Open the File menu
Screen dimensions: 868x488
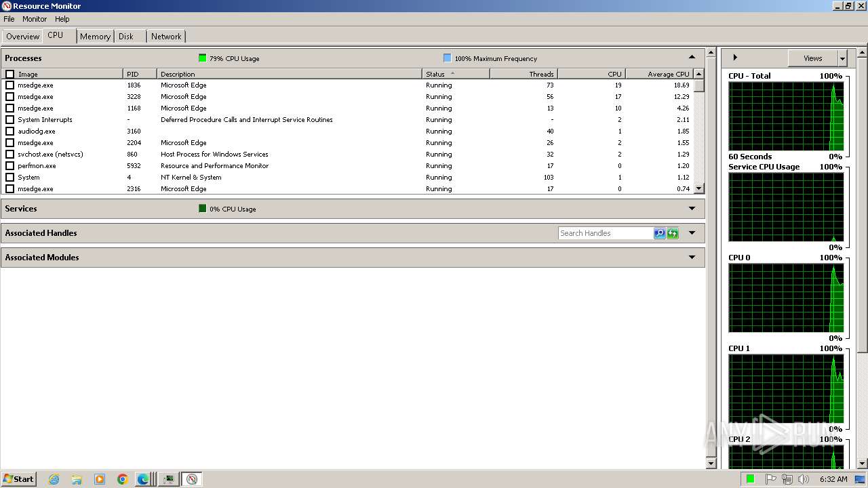[9, 19]
